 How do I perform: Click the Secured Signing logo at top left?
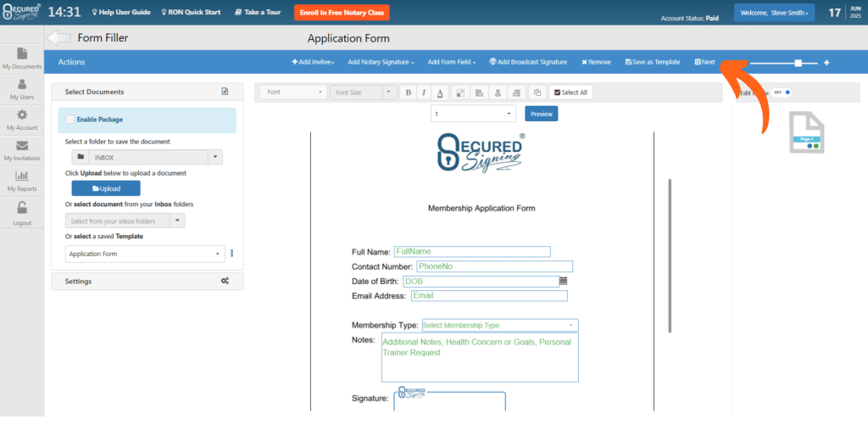tap(21, 12)
